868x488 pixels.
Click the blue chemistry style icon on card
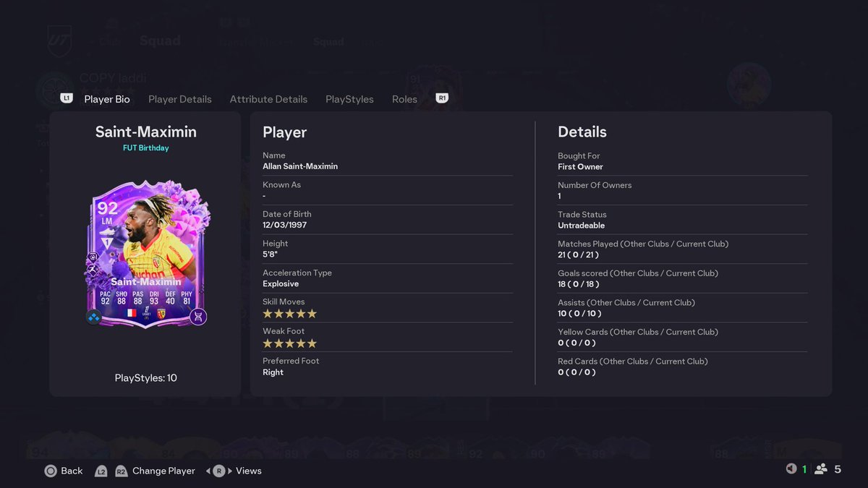[94, 316]
